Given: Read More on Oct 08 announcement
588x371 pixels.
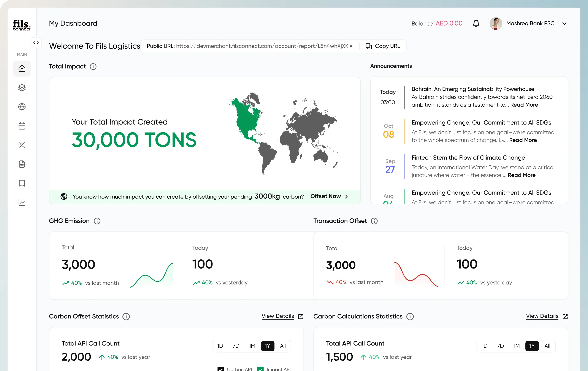Looking at the screenshot, I should (523, 140).
